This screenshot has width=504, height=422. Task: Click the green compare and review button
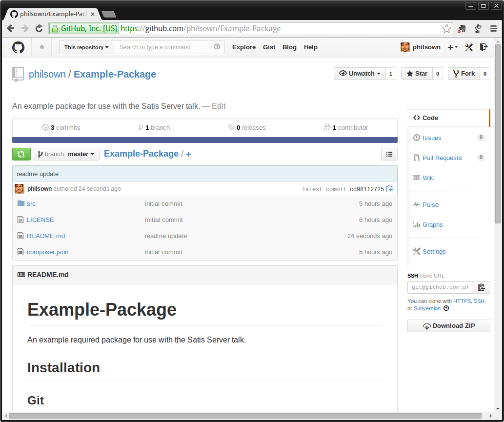click(21, 154)
